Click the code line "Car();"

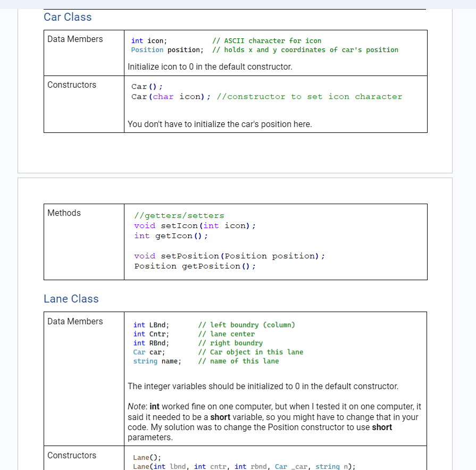point(147,87)
